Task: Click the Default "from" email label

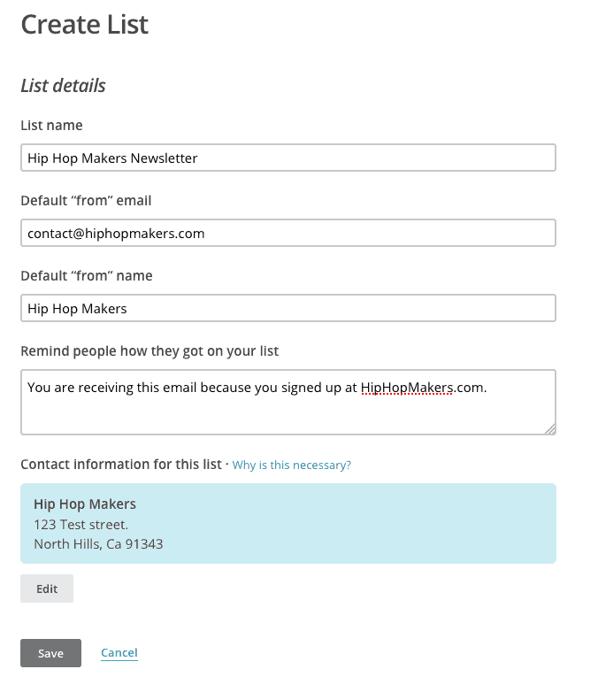Action: click(86, 201)
